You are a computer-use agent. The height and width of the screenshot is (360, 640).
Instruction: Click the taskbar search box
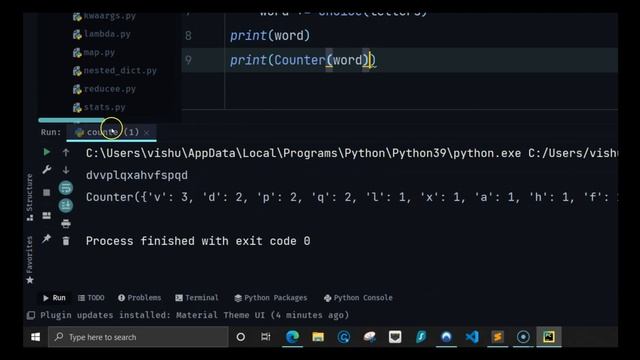138,337
